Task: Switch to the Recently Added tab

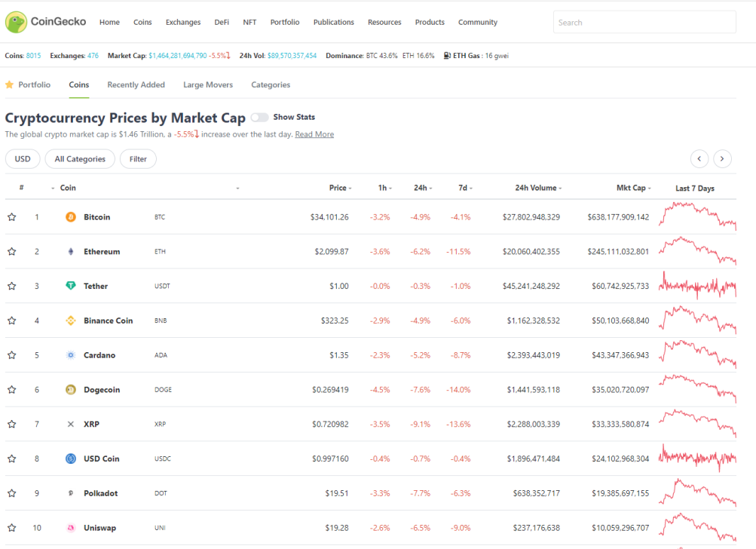Action: tap(136, 85)
